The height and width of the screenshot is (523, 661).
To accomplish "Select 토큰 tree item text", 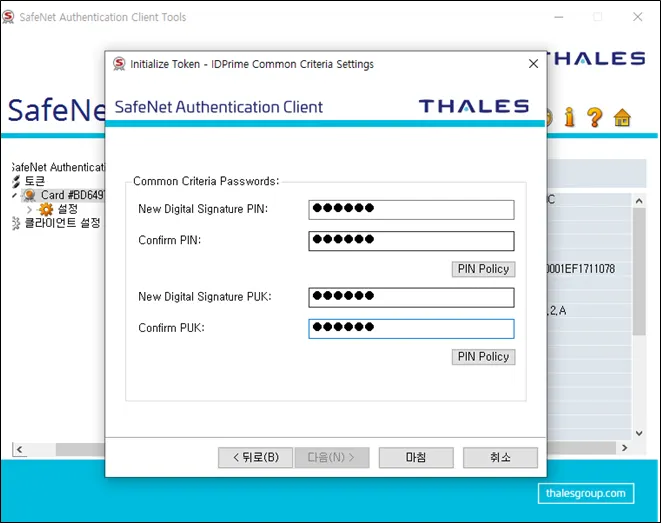I will coord(34,182).
